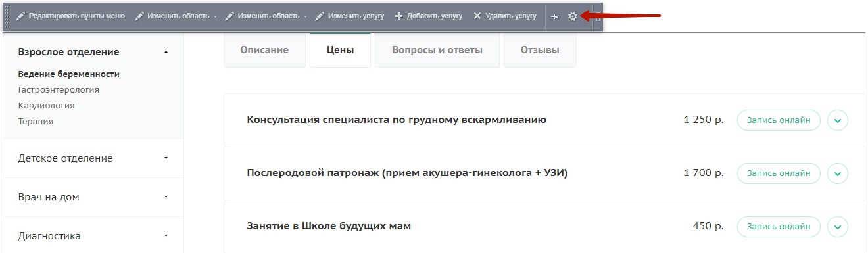Click Запись онлайн for Послеродовой патронаж
This screenshot has height=253, width=868.
pos(779,173)
